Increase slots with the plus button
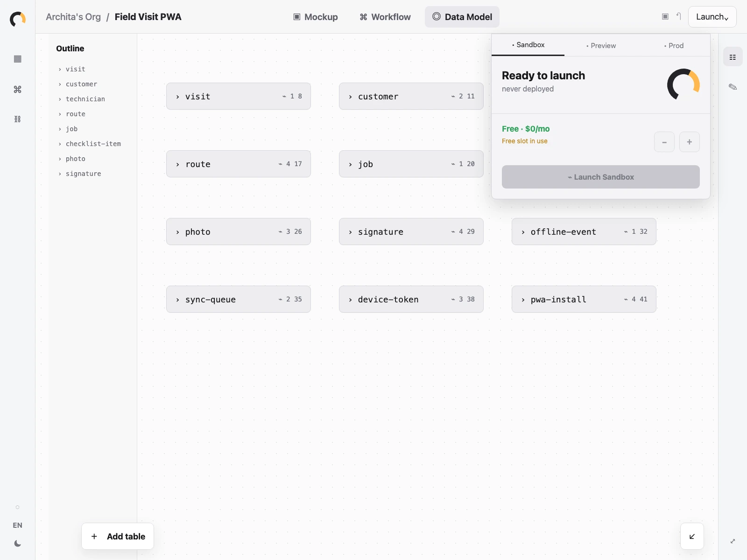Viewport: 747px width, 560px height. [690, 142]
